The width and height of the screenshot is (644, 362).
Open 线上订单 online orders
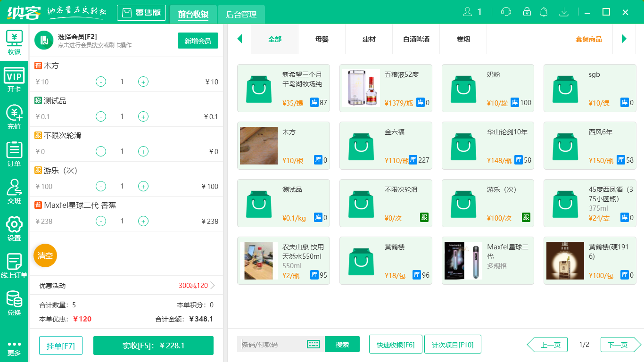click(x=14, y=265)
